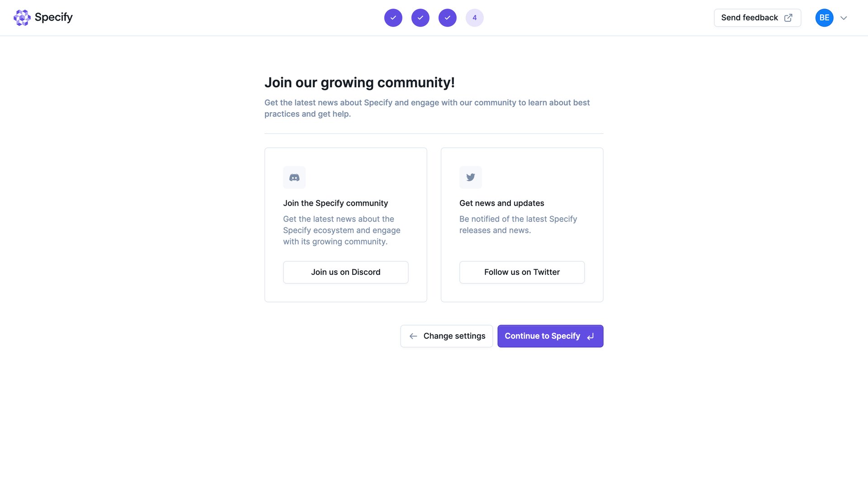Click Continue to Specify
The height and width of the screenshot is (487, 868).
coord(542,336)
